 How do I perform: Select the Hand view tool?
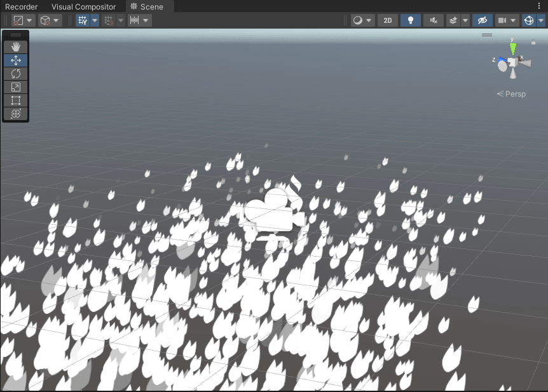tap(16, 47)
